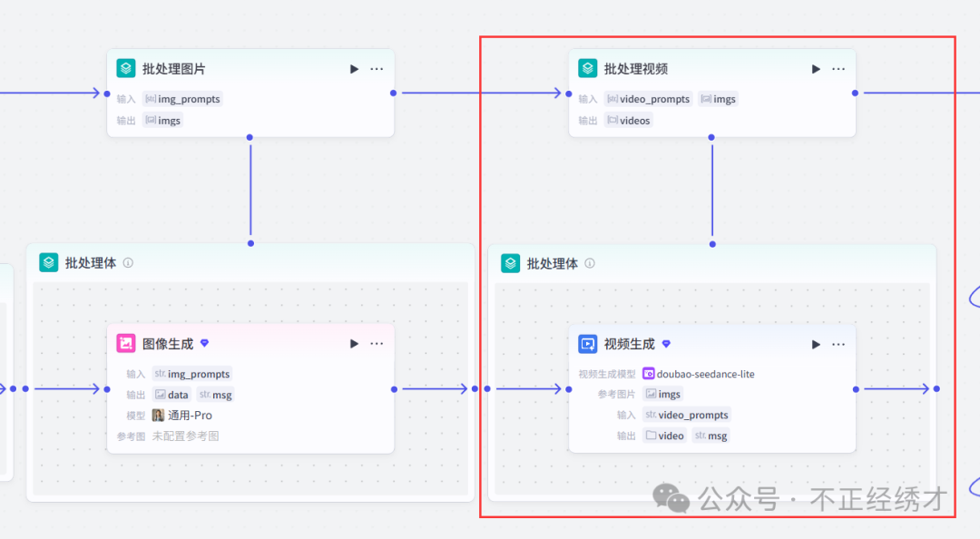
Task: Click the 批处理图片 green layers icon
Action: 126,69
